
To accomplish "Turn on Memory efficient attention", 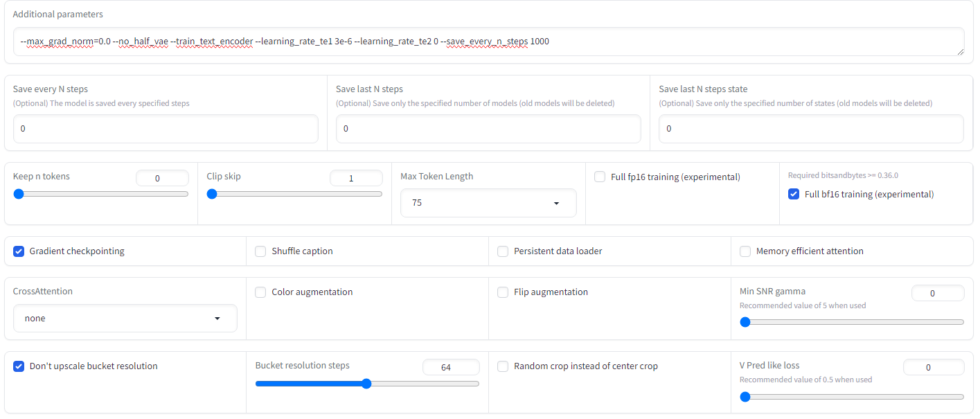I will [x=745, y=251].
